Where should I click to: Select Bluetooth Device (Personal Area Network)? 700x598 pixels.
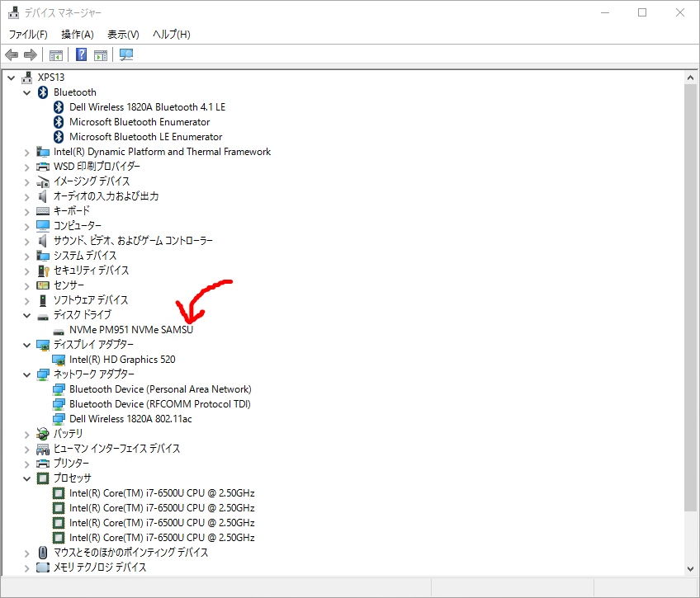point(160,388)
